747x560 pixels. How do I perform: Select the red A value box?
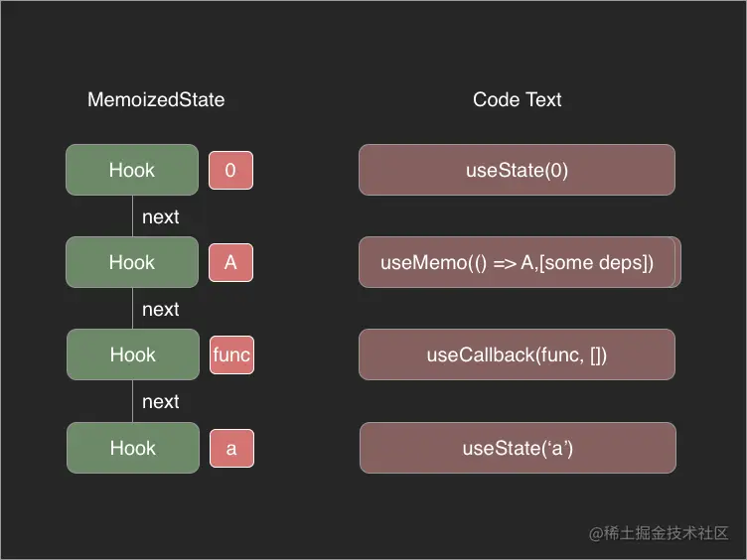coord(230,262)
